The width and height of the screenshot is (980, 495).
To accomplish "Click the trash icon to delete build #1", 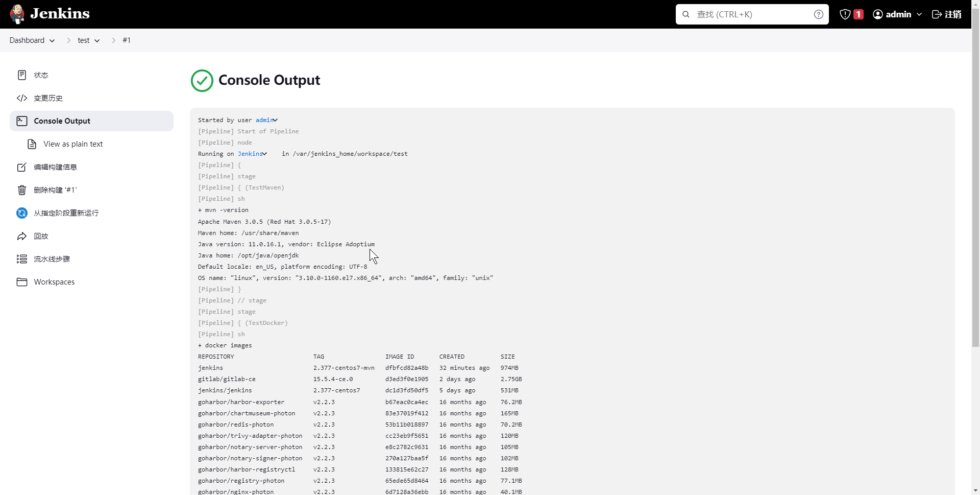I will pos(22,190).
